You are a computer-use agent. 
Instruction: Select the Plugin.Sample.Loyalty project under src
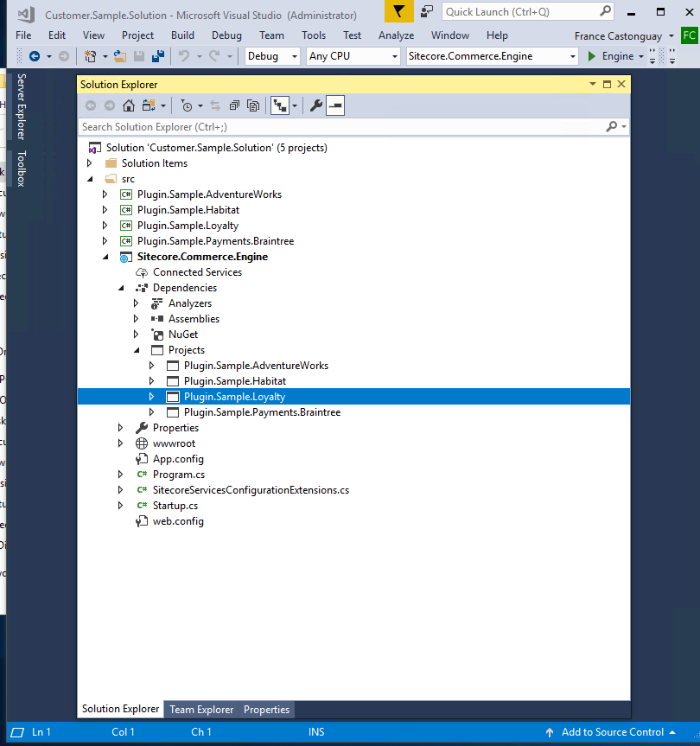pos(188,226)
